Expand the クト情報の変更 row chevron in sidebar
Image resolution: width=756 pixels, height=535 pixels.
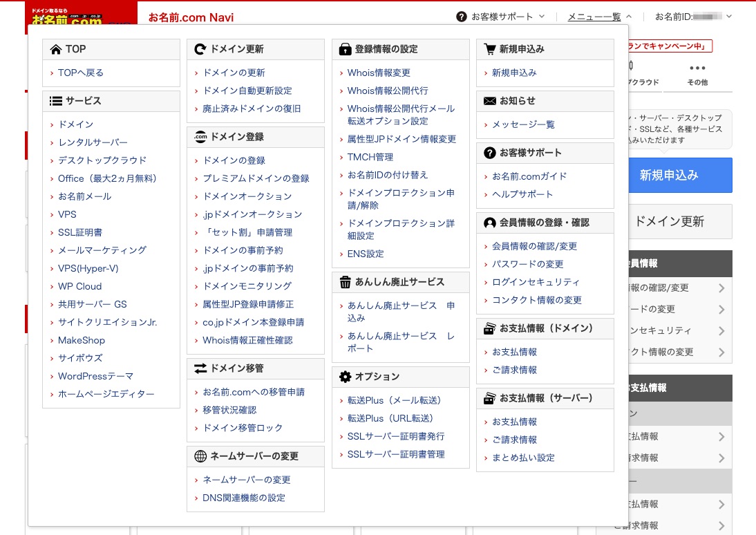[721, 352]
